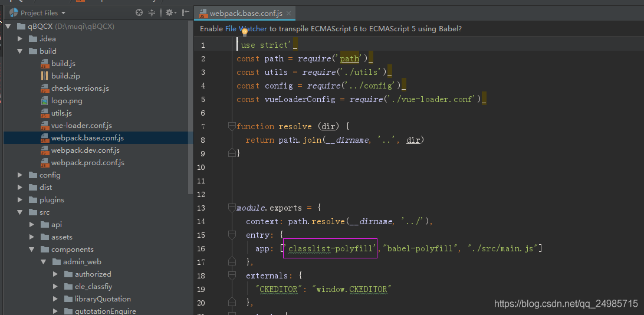The image size is (644, 315).
Task: Toggle fold marker next to externals block
Action: [x=232, y=275]
